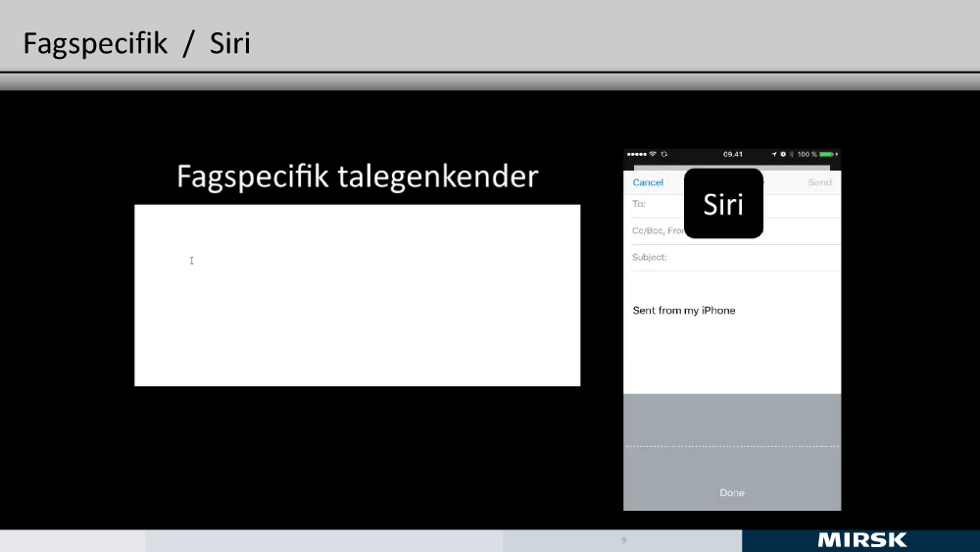The width and height of the screenshot is (980, 552).
Task: Tap Done on the dictation panel
Action: (732, 492)
